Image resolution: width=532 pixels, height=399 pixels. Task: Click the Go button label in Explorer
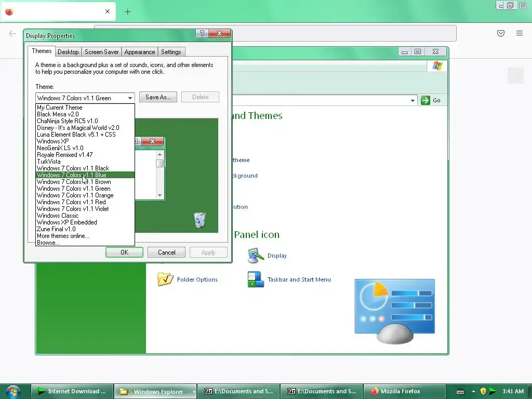point(436,100)
